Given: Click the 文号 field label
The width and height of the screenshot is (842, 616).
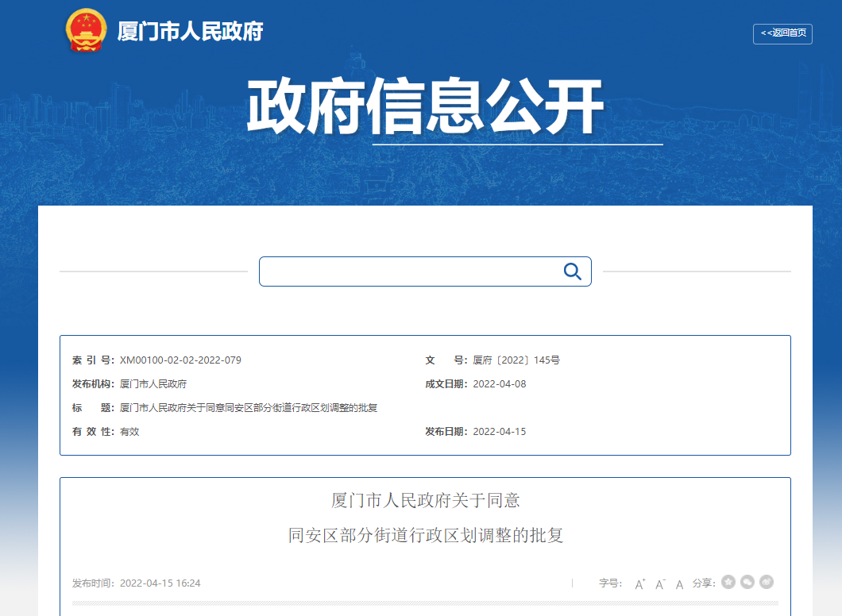Looking at the screenshot, I should point(446,360).
